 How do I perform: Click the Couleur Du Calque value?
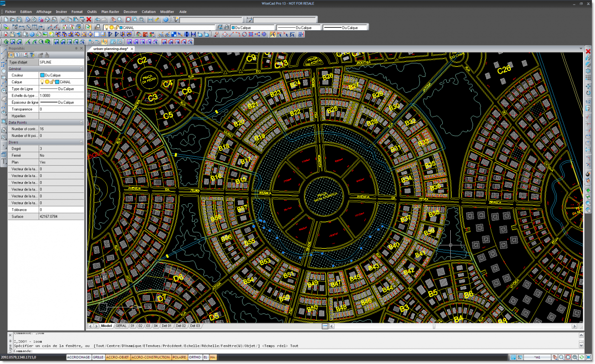(x=61, y=75)
